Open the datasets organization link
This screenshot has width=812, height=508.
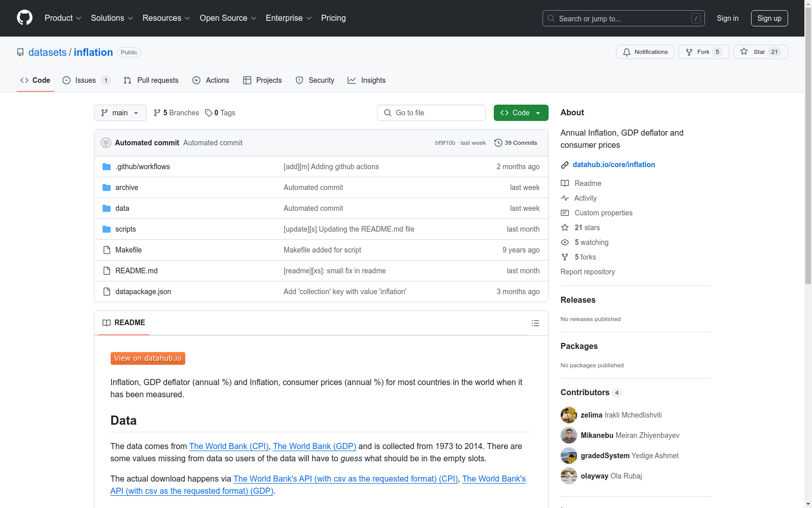pyautogui.click(x=47, y=52)
